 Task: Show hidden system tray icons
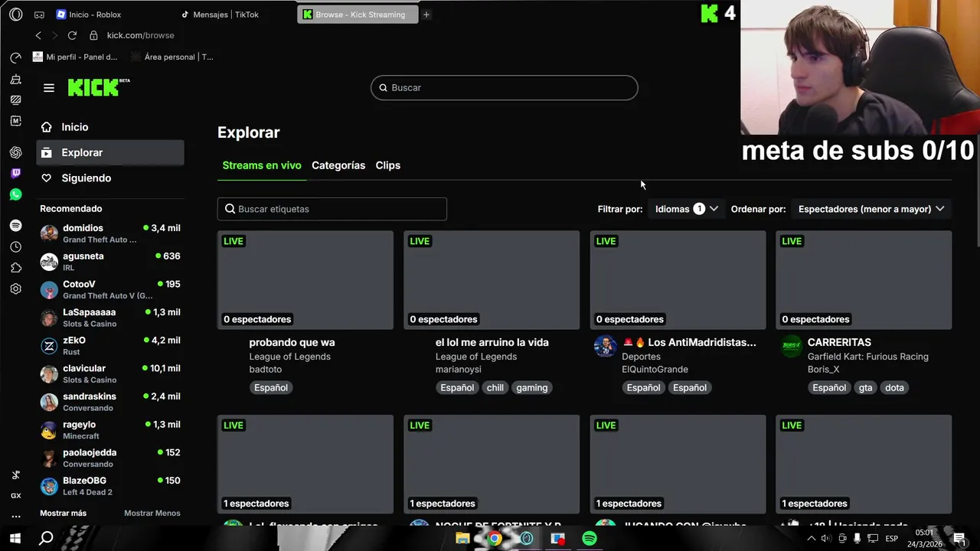pos(811,538)
